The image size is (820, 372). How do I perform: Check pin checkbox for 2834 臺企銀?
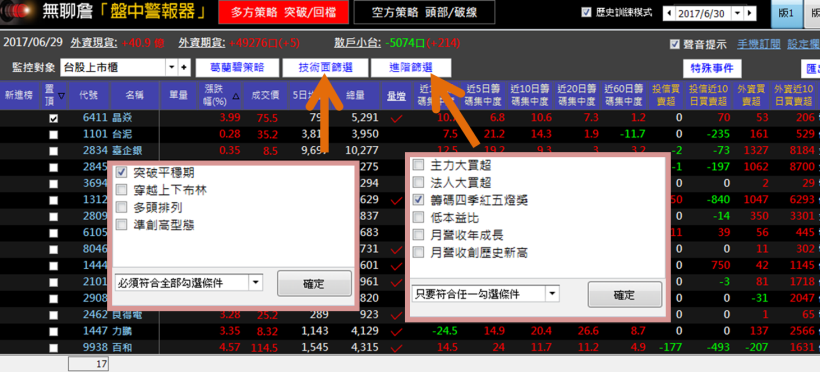pyautogui.click(x=53, y=151)
